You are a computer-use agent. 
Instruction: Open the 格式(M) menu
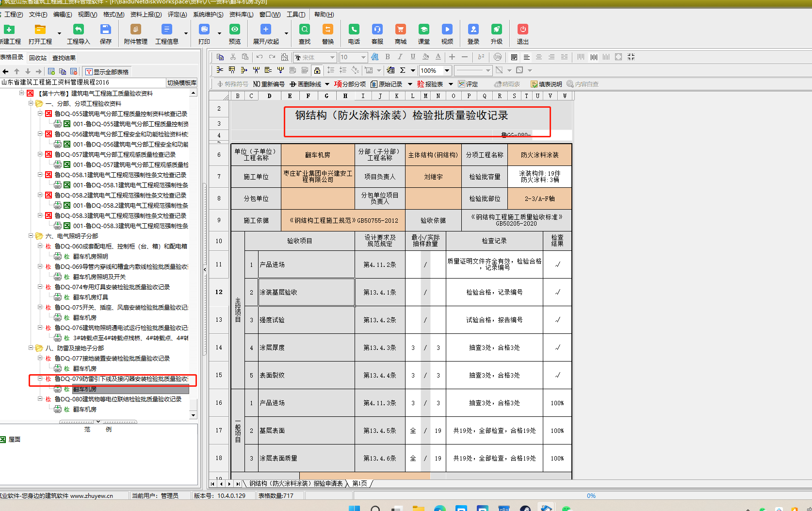[114, 15]
